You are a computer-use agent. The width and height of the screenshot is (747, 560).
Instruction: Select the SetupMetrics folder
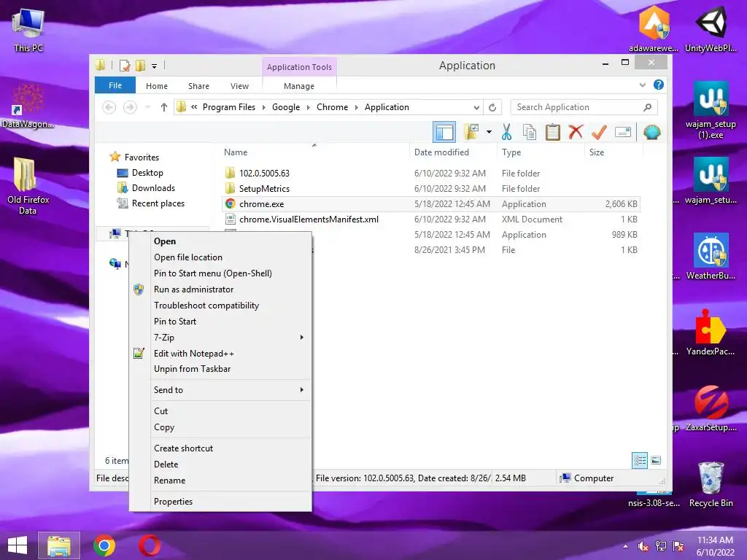coord(264,189)
